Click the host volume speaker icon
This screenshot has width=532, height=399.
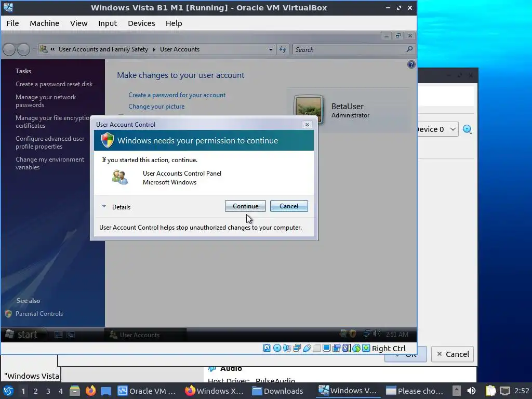click(x=472, y=391)
